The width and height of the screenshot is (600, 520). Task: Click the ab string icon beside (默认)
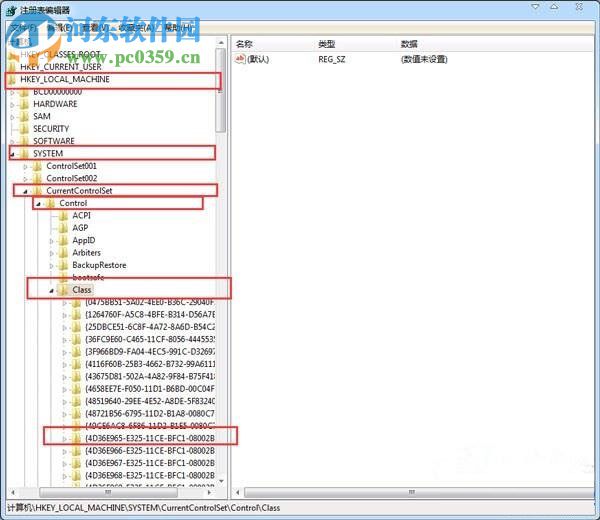tap(240, 59)
